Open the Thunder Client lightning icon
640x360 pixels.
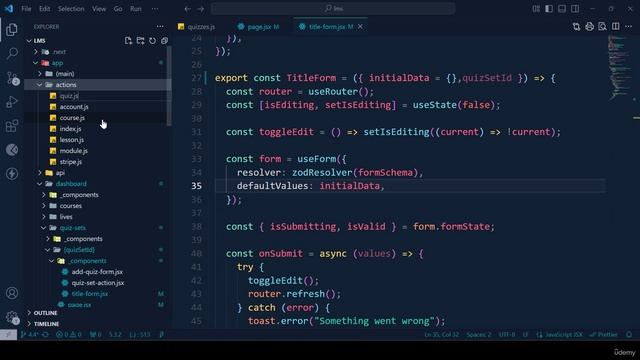click(x=12, y=173)
